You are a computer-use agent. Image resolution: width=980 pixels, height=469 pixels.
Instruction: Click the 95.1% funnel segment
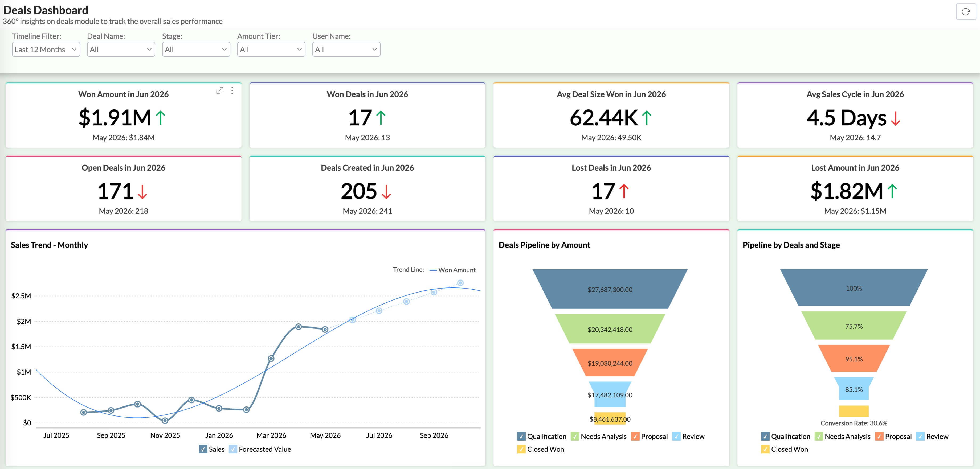coord(854,358)
